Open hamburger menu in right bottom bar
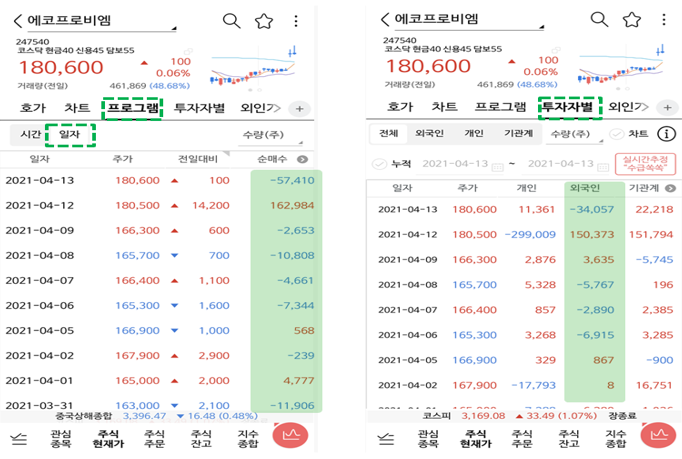 [386, 439]
